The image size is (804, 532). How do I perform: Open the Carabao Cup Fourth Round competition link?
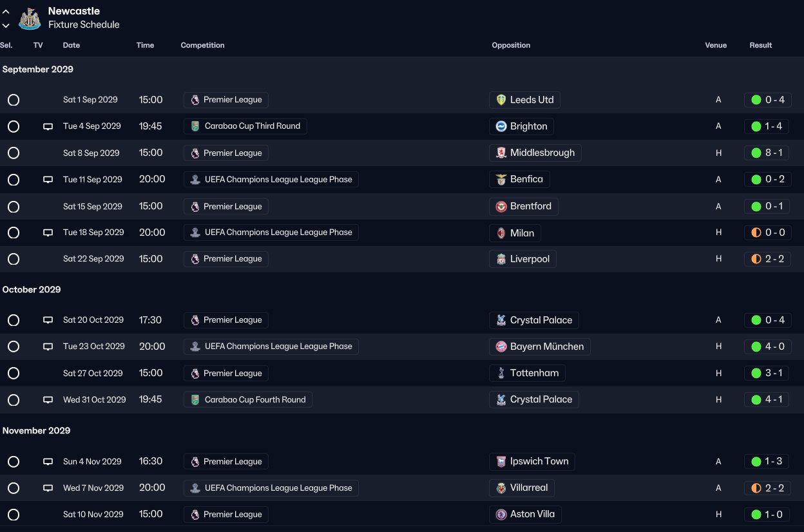[248, 399]
